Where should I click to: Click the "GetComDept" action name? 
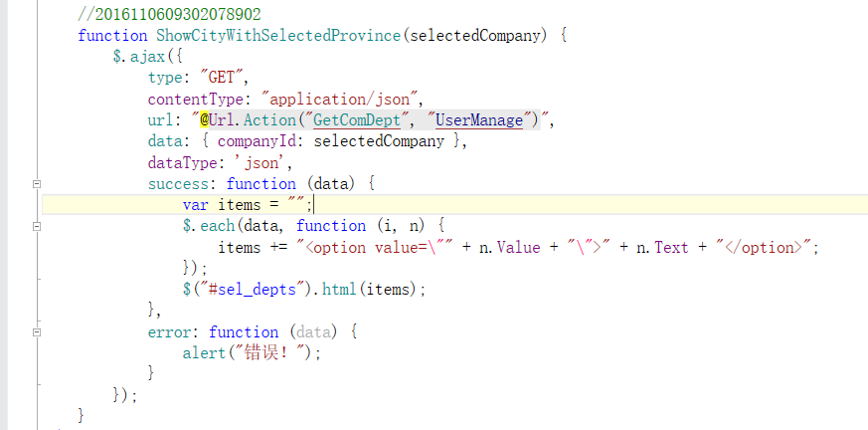[x=357, y=120]
